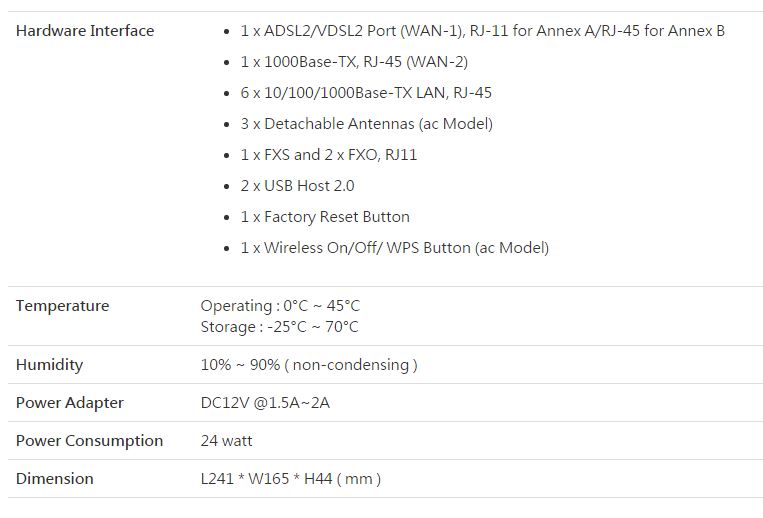Select the 2 x USB Host 2.0 entry
Screen dimensions: 763x518
pyautogui.click(x=297, y=186)
